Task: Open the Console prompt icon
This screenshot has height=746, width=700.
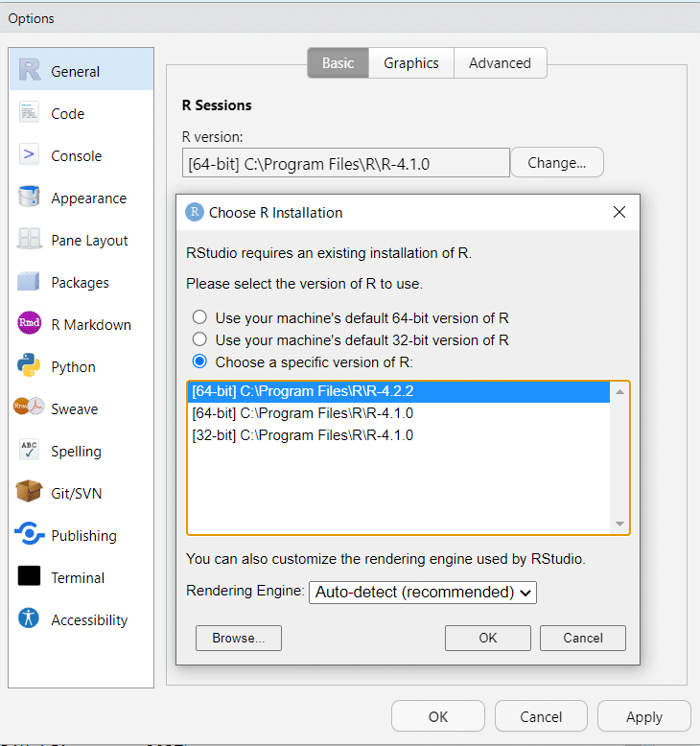Action: tap(29, 154)
